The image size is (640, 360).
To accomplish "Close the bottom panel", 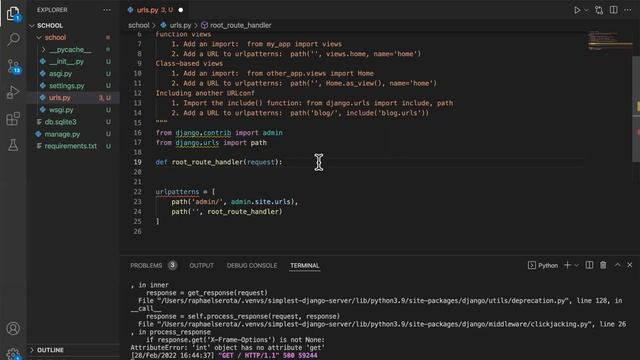I will pyautogui.click(x=630, y=265).
